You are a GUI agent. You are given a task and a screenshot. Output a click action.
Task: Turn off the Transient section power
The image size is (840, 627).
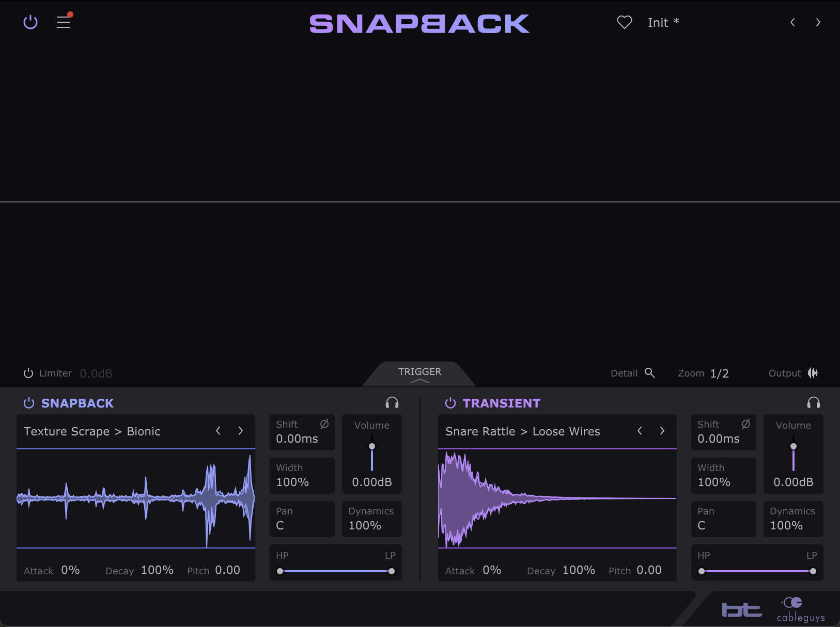pyautogui.click(x=450, y=403)
